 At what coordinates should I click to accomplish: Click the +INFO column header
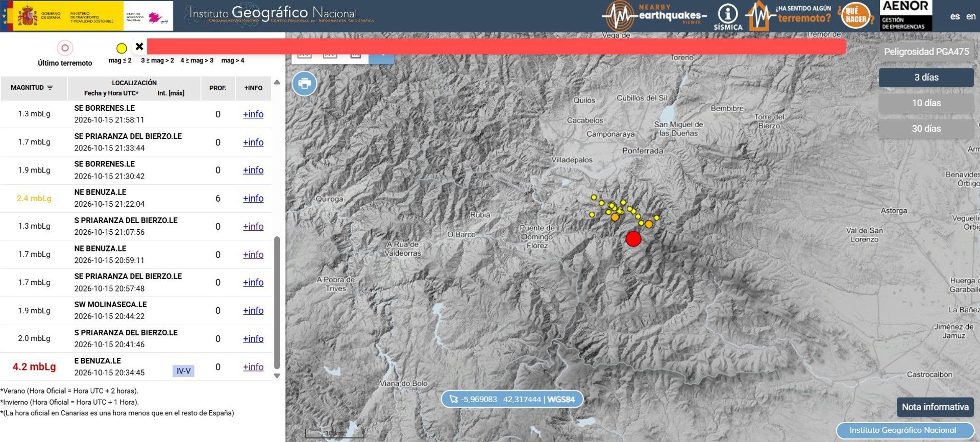pos(253,88)
